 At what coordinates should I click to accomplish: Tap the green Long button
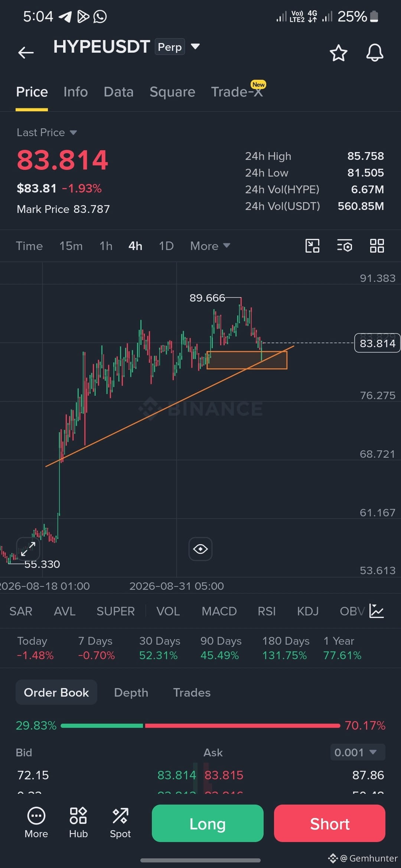click(x=208, y=823)
